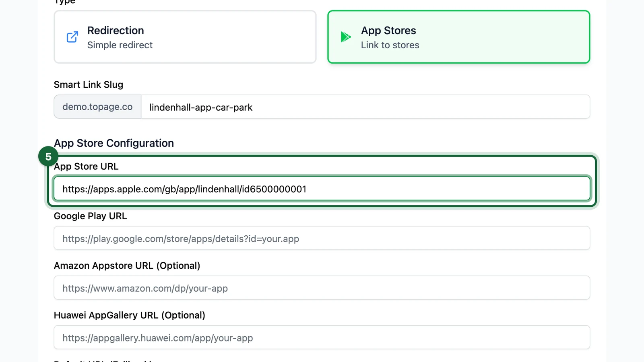Click the demo.topage.co domain prefix
This screenshot has width=644, height=362.
click(97, 107)
